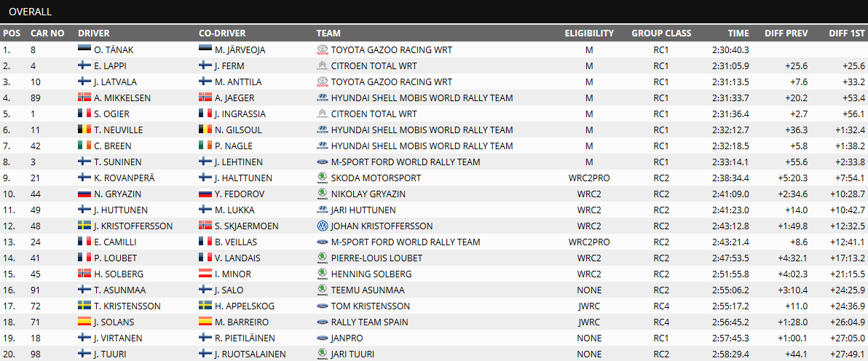Click the Ford logo in E. Camilli's row
The width and height of the screenshot is (868, 361).
(322, 242)
